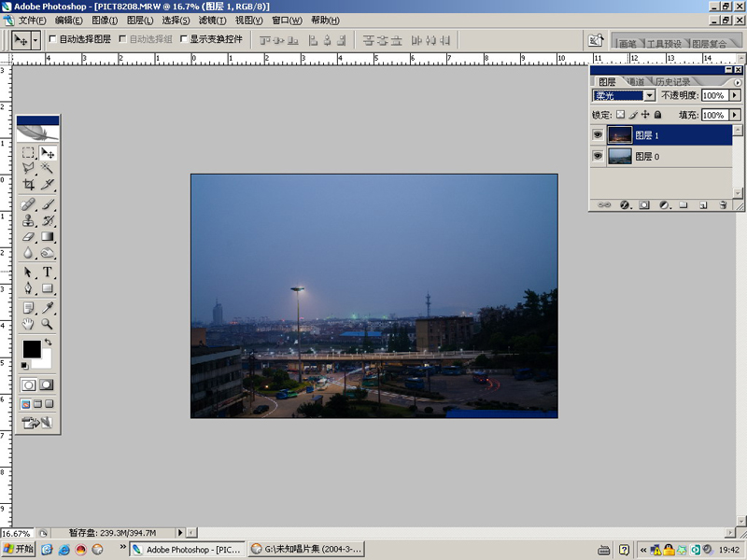Open the 图像 menu
The height and width of the screenshot is (560, 747).
click(x=105, y=21)
